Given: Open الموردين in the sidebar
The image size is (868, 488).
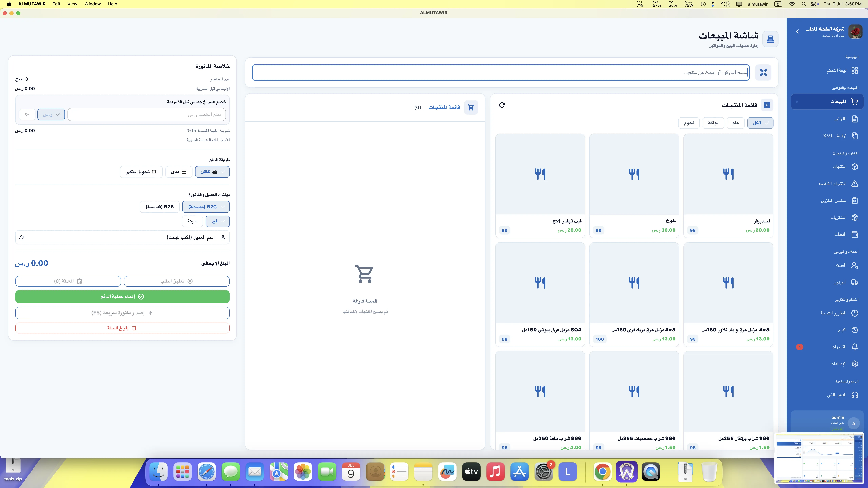Looking at the screenshot, I should (x=827, y=282).
